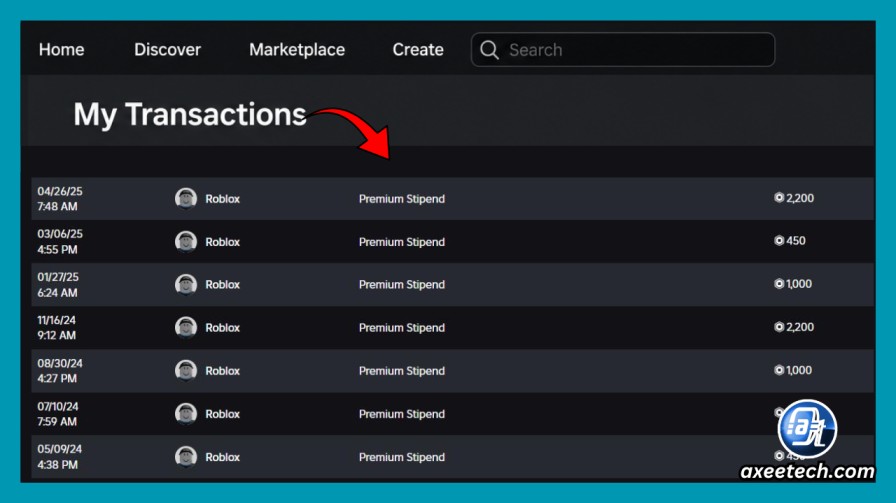Open the Home nav item
The width and height of the screenshot is (896, 503).
click(x=61, y=50)
